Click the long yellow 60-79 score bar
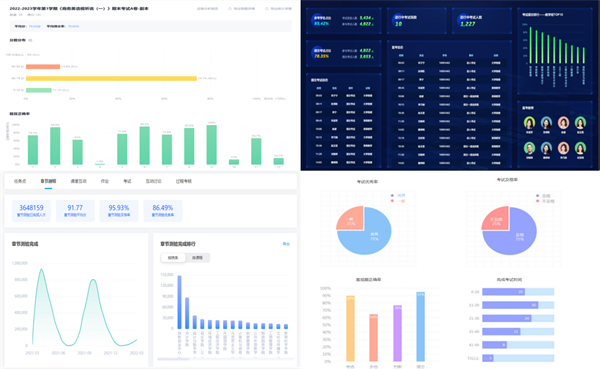This screenshot has height=369, width=600. (111, 78)
